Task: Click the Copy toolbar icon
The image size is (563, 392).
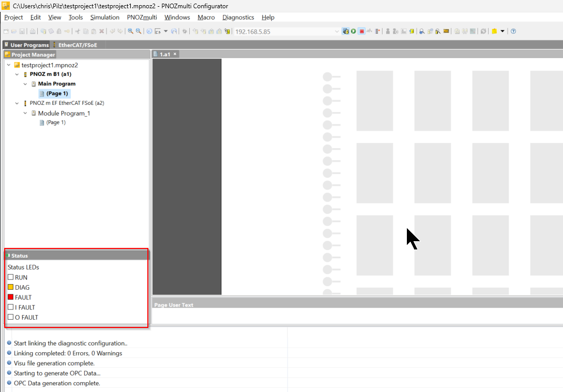Action: point(86,31)
